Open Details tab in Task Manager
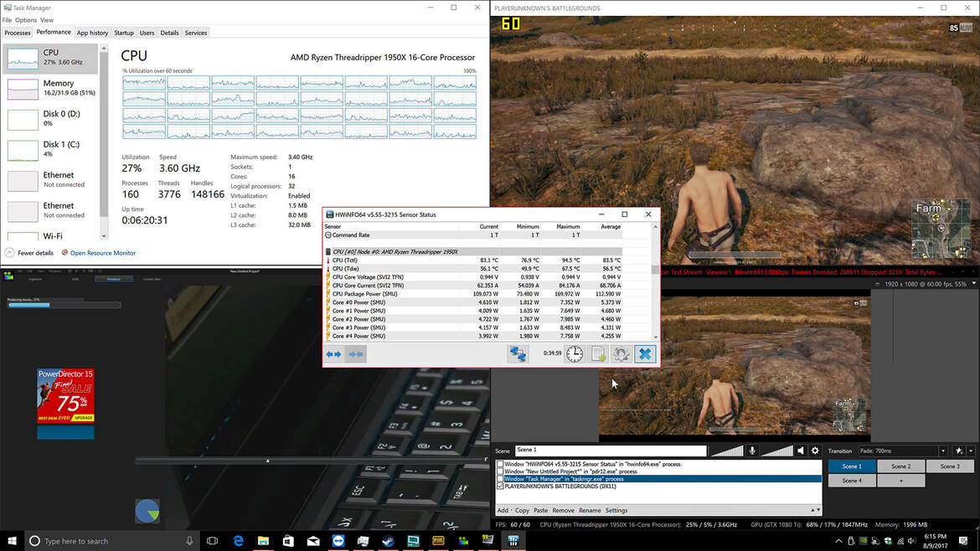This screenshot has width=980, height=551. (x=169, y=33)
